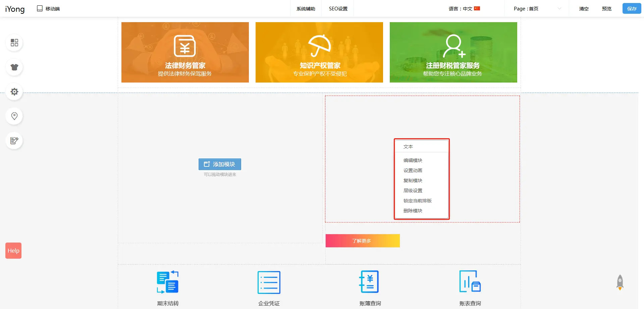The height and width of the screenshot is (309, 644).
Task: Select 编辑模块 from the context menu
Action: [413, 160]
